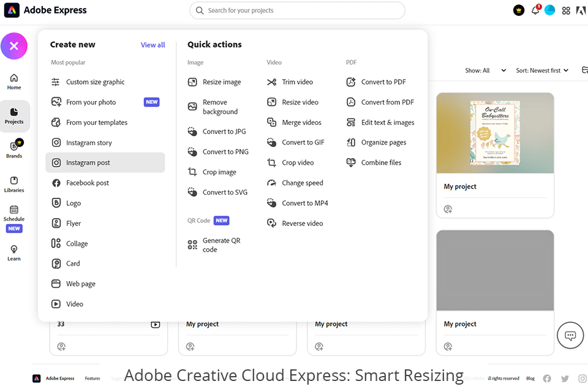588x392 pixels.
Task: Create an Instagram post
Action: (105, 162)
